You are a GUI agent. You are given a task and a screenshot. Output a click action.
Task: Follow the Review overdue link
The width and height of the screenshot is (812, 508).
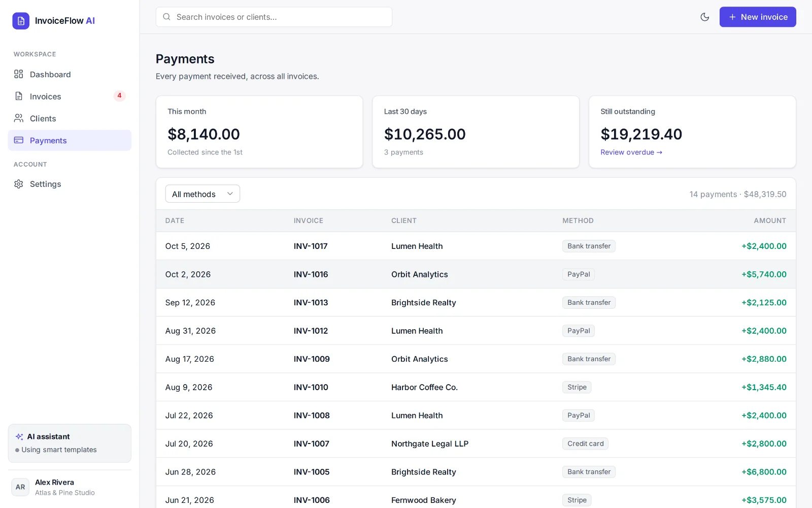(x=631, y=152)
